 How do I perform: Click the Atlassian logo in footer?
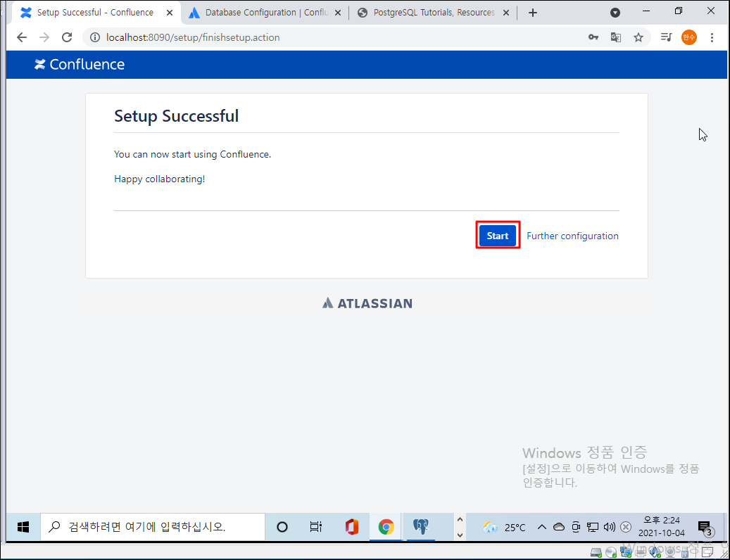367,303
